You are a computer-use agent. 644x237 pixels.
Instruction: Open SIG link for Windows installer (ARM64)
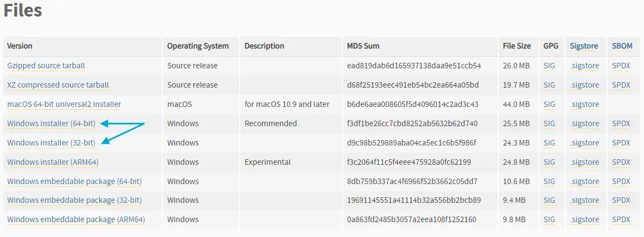coord(549,162)
